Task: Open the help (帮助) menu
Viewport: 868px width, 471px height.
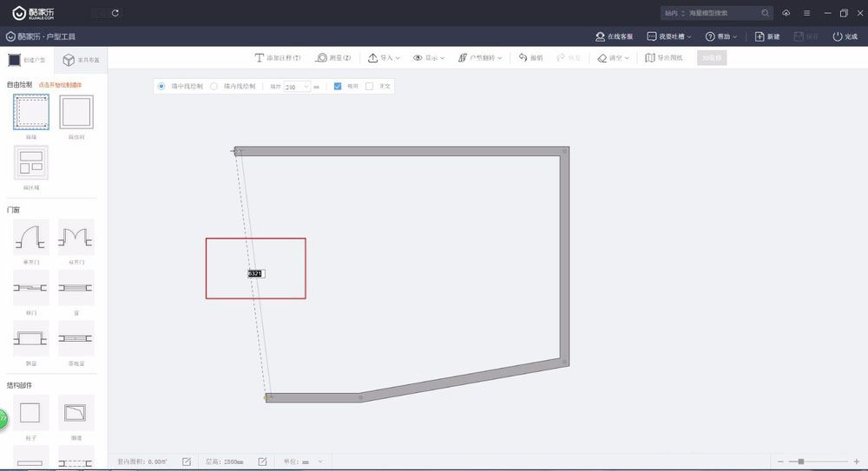Action: pyautogui.click(x=721, y=36)
